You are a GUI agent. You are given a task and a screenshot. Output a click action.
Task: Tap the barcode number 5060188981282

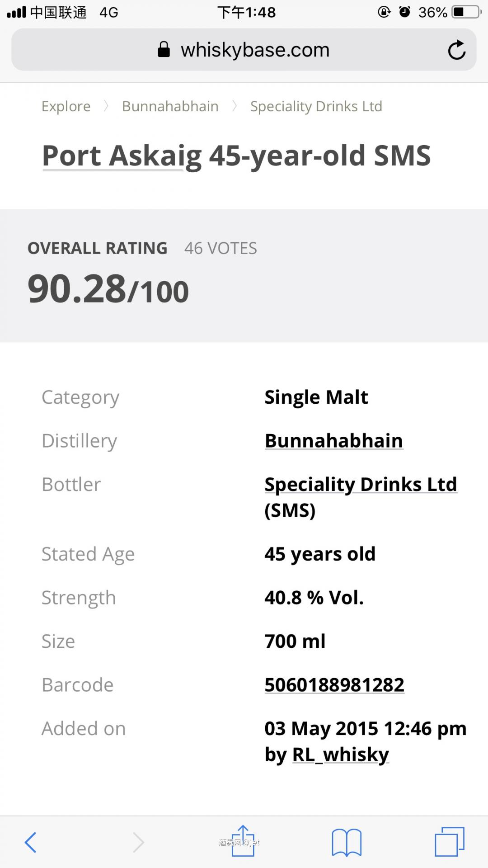[334, 685]
